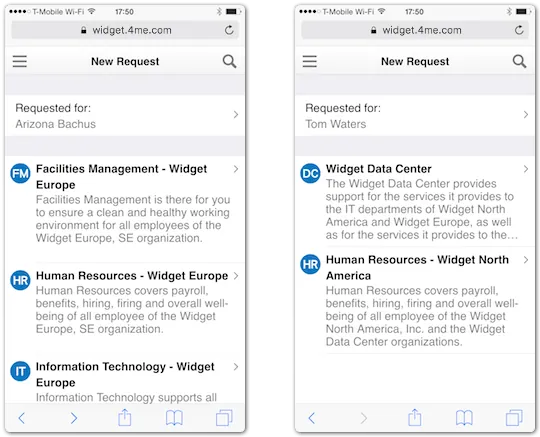The width and height of the screenshot is (540, 437).
Task: Show tabs overview in right phone
Action: [514, 418]
